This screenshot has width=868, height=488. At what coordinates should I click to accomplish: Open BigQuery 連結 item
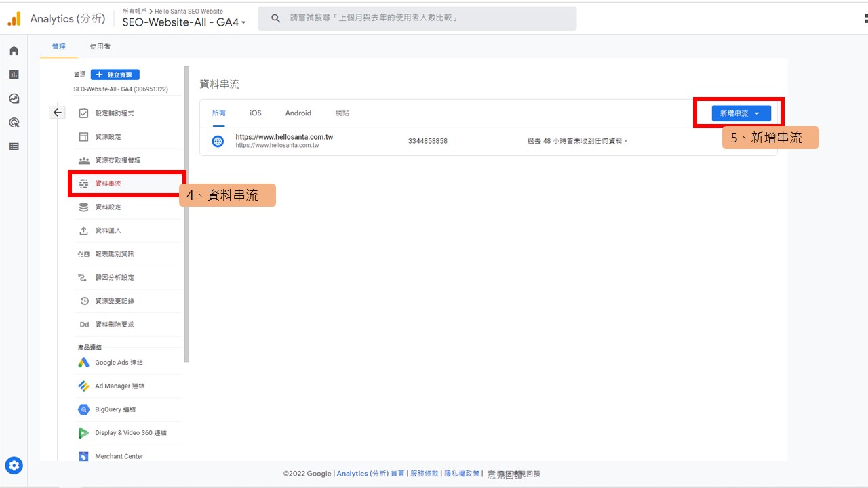tap(128, 409)
